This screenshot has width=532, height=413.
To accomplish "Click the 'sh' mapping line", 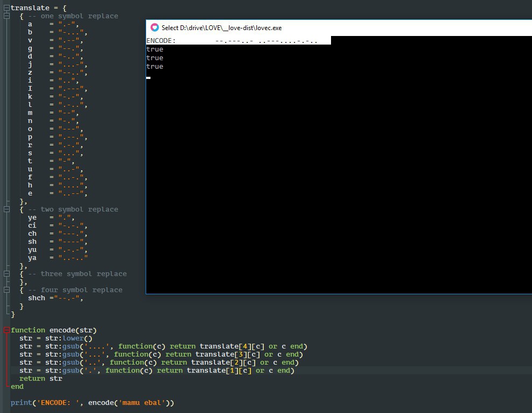I will coord(57,242).
